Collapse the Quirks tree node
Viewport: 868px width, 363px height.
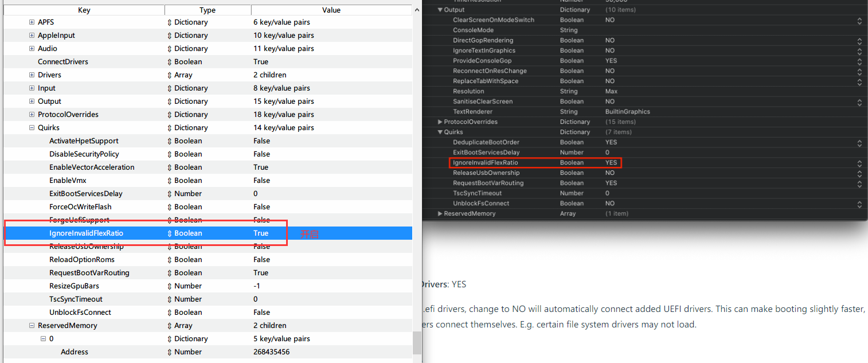[x=32, y=128]
